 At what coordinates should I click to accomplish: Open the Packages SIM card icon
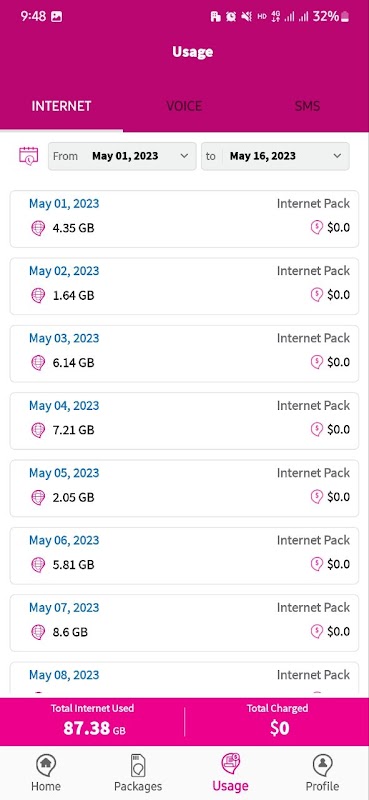pyautogui.click(x=138, y=766)
